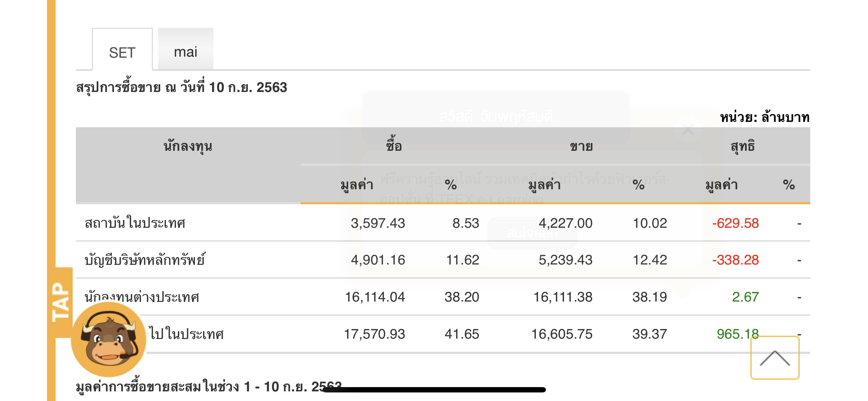This screenshot has width=868, height=401.
Task: Open the bull mascot chat assistant
Action: (x=109, y=339)
